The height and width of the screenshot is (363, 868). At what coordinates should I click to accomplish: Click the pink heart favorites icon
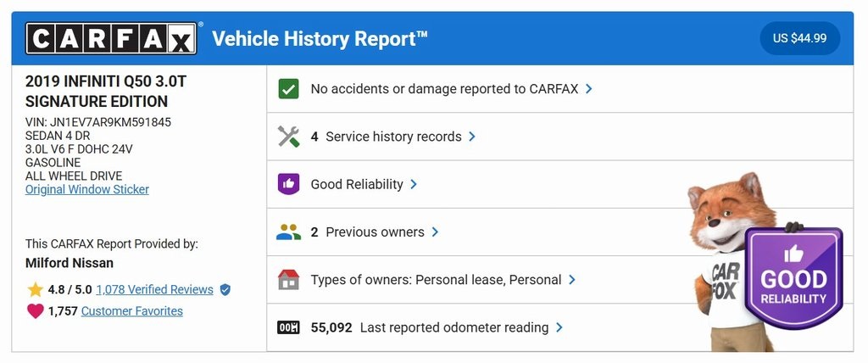point(35,311)
